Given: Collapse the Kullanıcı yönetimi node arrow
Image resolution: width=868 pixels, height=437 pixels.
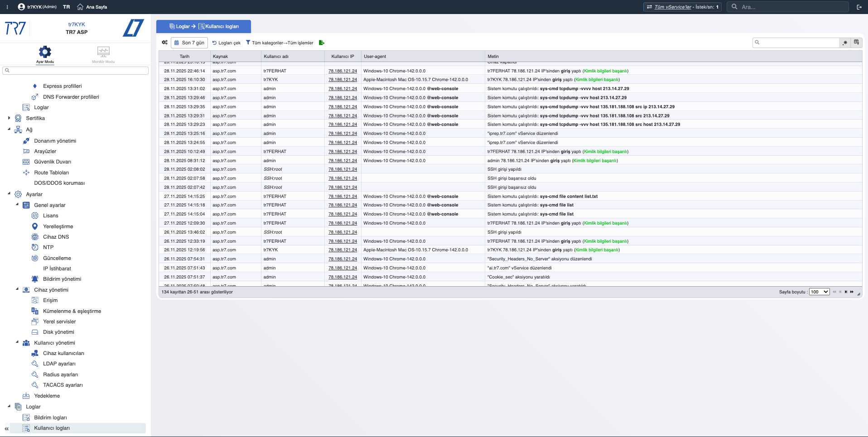Looking at the screenshot, I should [x=17, y=342].
